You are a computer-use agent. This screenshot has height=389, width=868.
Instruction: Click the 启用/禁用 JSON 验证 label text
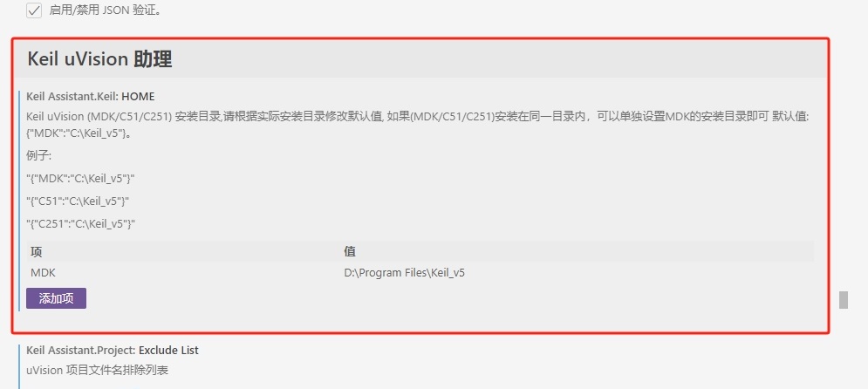pos(106,10)
